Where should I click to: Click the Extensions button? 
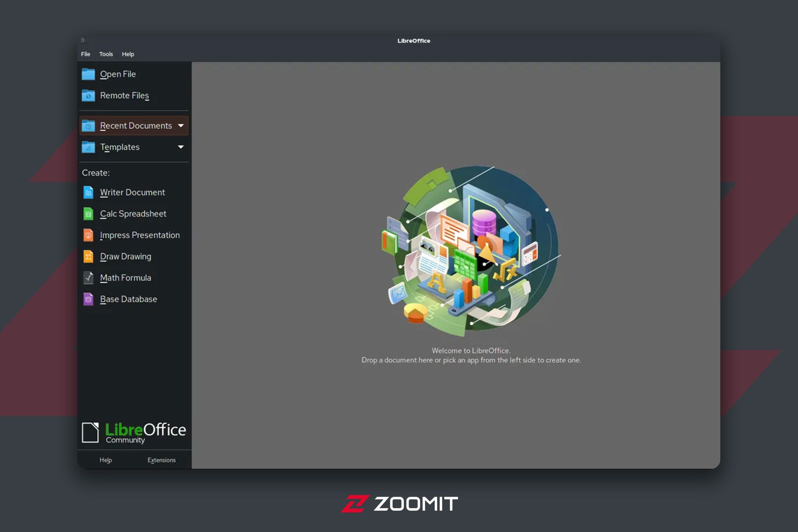point(162,460)
